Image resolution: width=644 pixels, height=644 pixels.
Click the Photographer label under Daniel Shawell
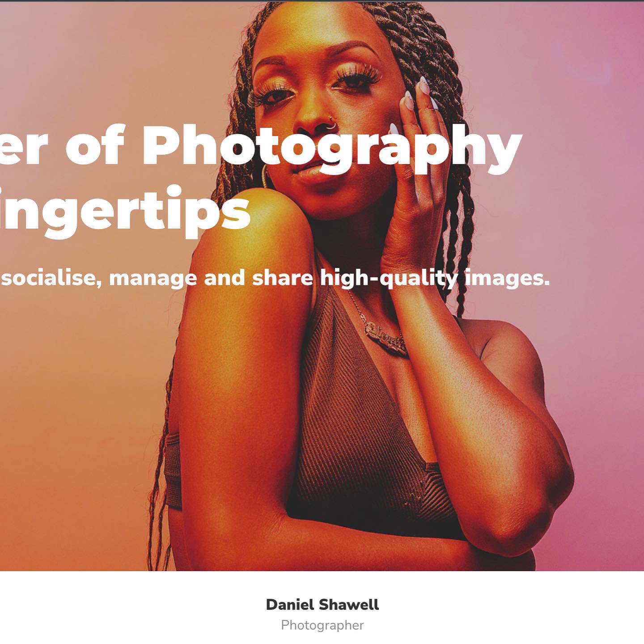point(322,625)
